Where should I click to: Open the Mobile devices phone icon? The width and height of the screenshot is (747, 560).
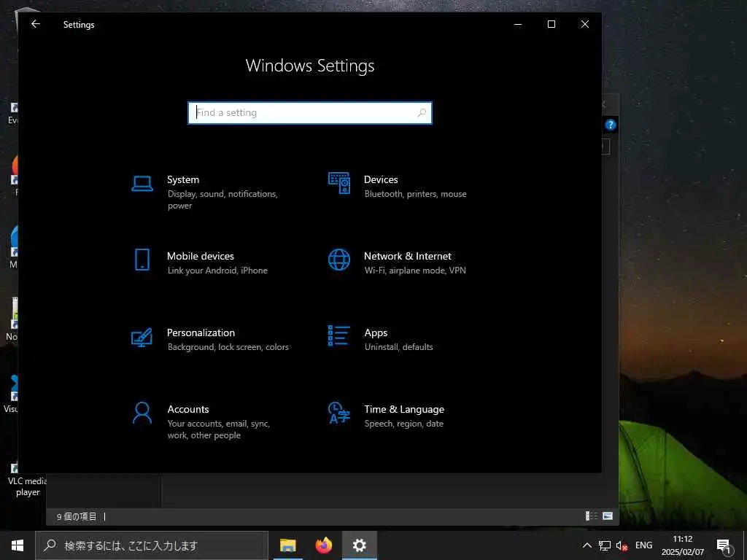point(142,260)
